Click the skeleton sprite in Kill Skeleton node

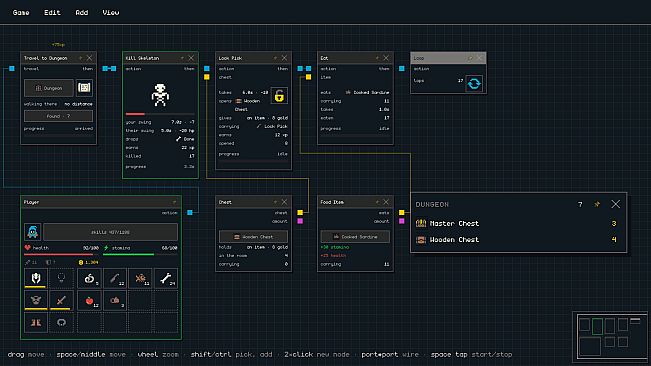point(160,95)
